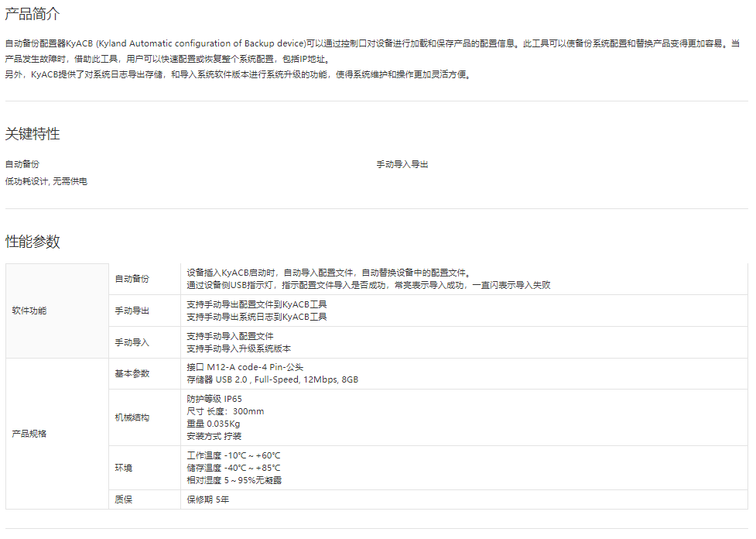756x539 pixels.
Task: Click the 重量 0.035Kg specification line
Action: (214, 424)
